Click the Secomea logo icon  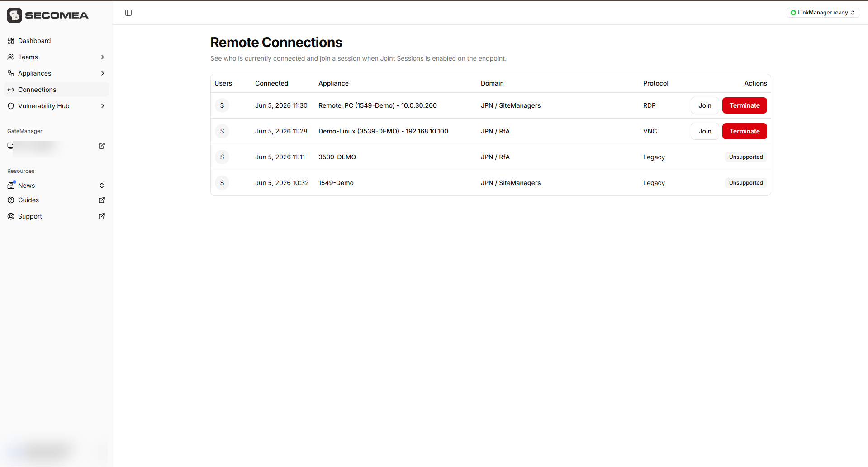[x=14, y=15]
